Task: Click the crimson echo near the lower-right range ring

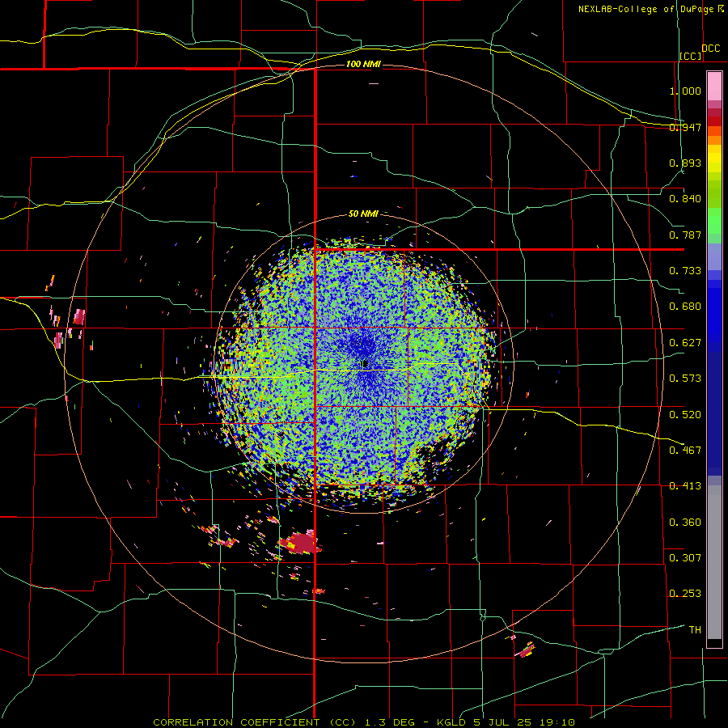Action: [x=525, y=650]
